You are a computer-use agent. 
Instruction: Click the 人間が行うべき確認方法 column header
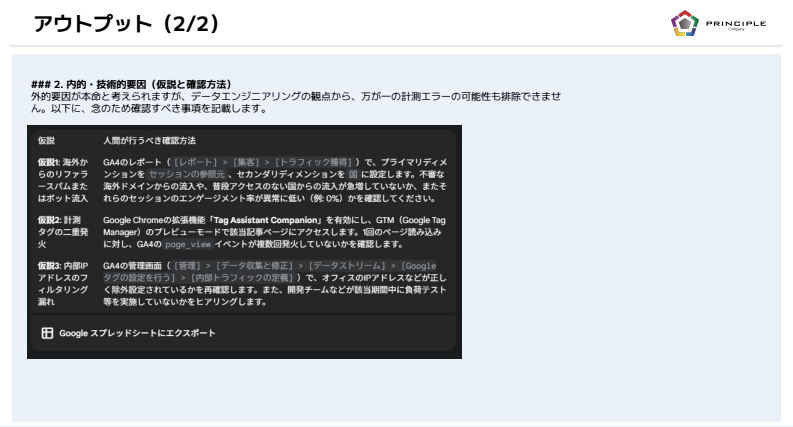pyautogui.click(x=149, y=141)
